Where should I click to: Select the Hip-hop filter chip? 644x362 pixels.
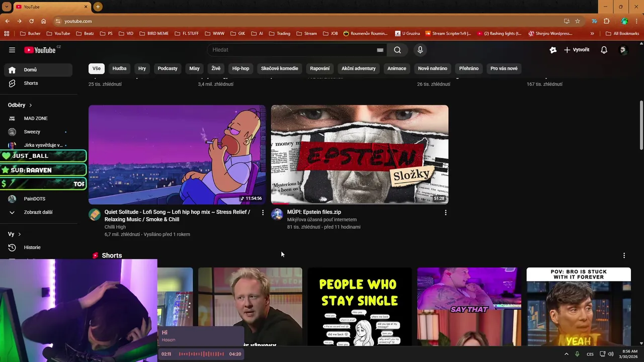click(240, 68)
